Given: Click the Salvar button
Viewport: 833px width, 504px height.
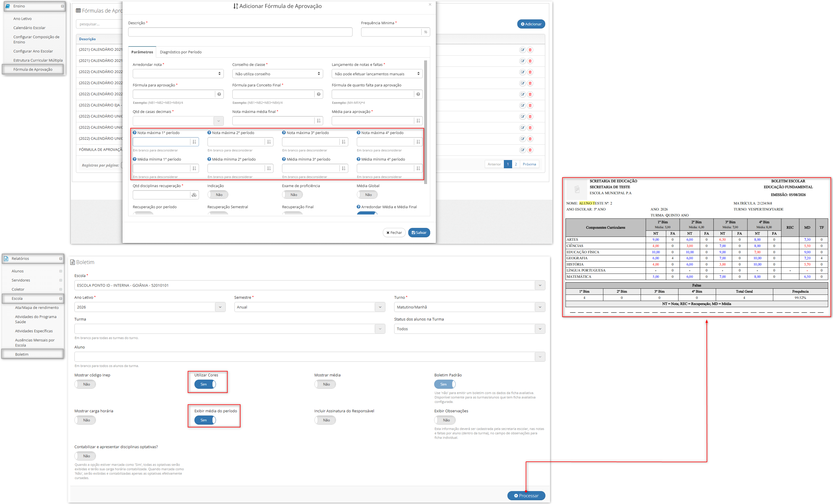Looking at the screenshot, I should point(419,232).
